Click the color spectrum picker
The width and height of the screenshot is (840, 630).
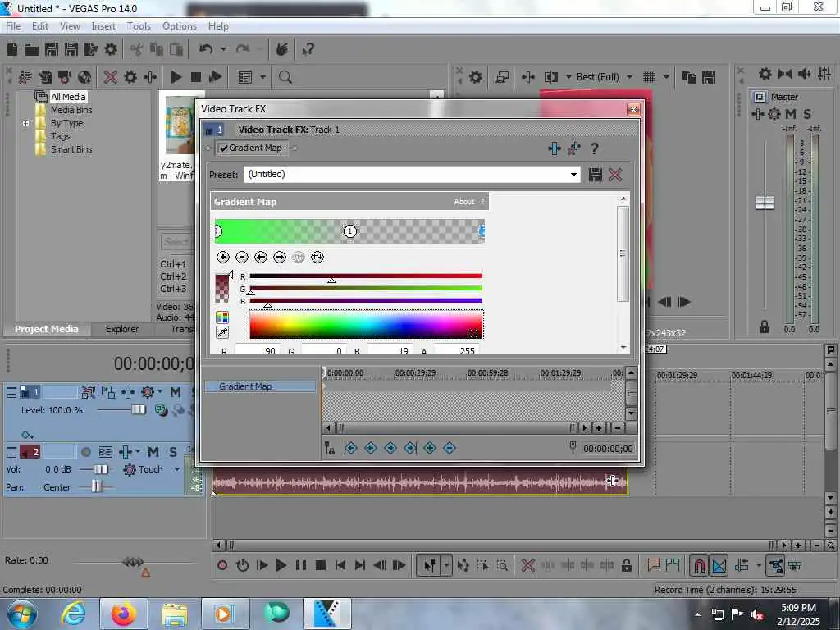tap(366, 325)
